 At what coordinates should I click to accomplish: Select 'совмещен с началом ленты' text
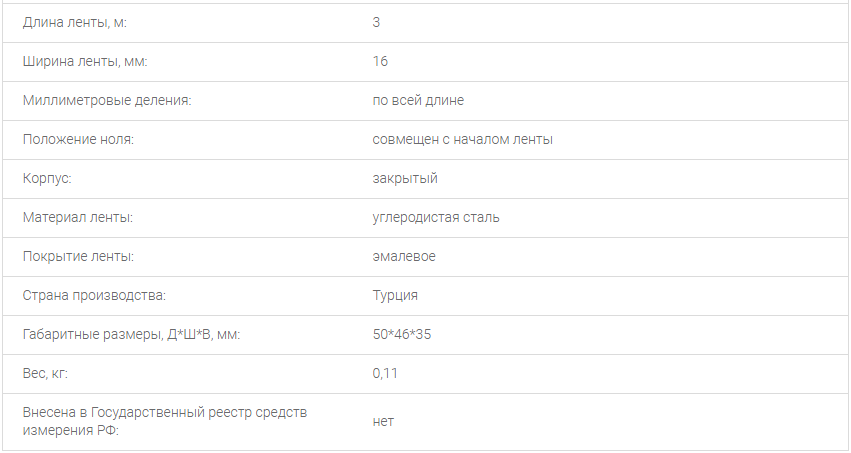coord(462,140)
